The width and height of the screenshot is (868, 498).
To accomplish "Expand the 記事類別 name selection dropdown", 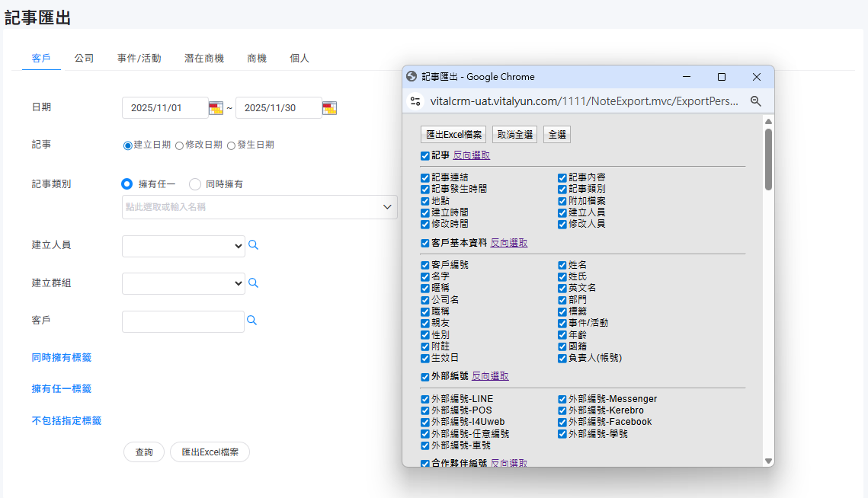I will tap(387, 206).
